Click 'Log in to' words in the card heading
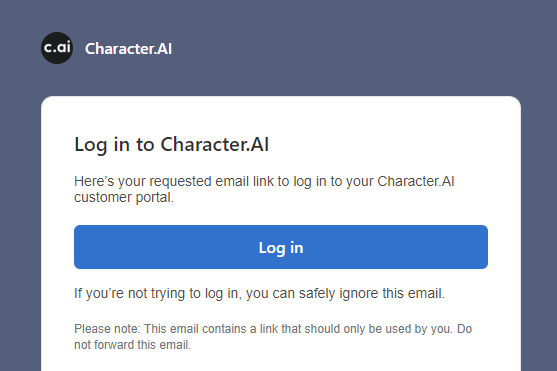Viewport: 557px width, 371px height. coord(114,145)
